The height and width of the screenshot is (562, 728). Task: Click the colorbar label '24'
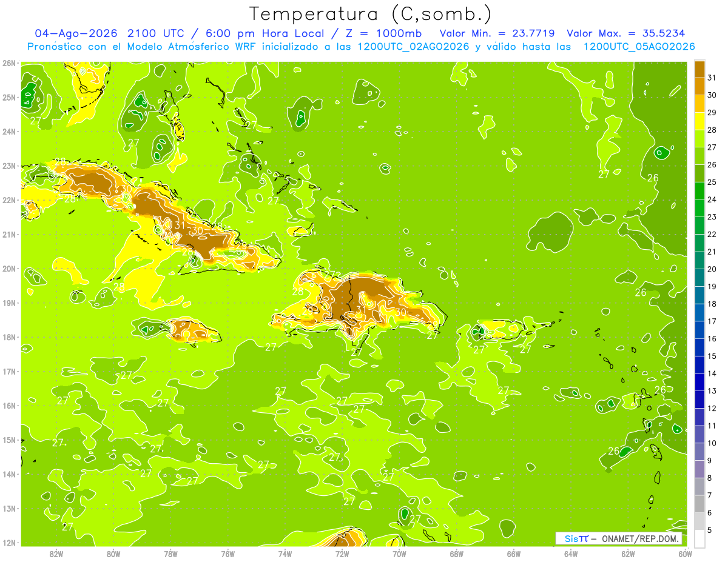[x=712, y=199]
